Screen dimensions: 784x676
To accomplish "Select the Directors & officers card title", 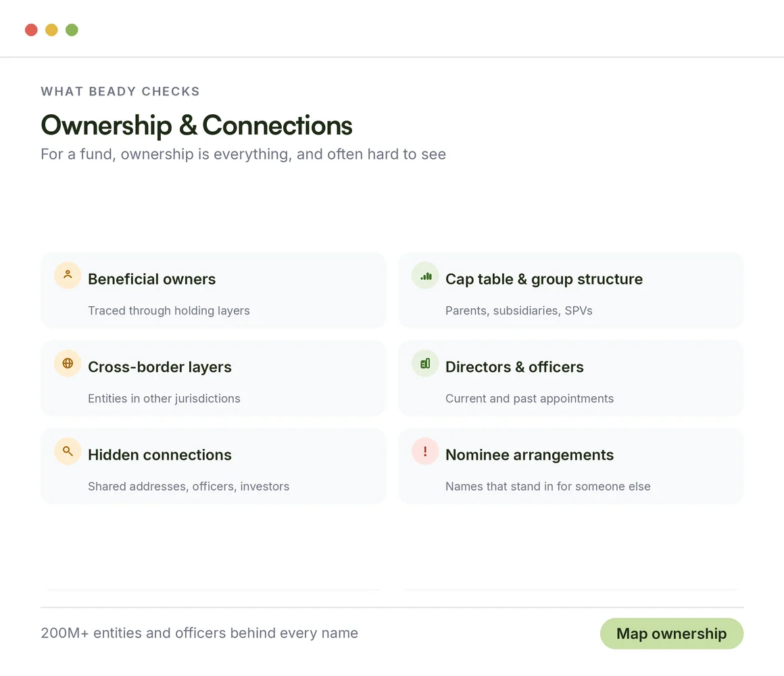I will tap(514, 367).
